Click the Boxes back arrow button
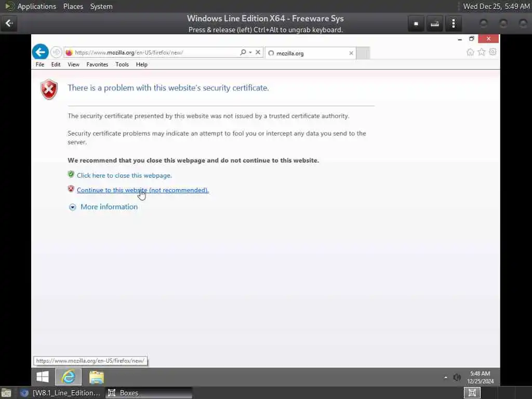Viewport: 532px width, 399px height. pyautogui.click(x=9, y=23)
